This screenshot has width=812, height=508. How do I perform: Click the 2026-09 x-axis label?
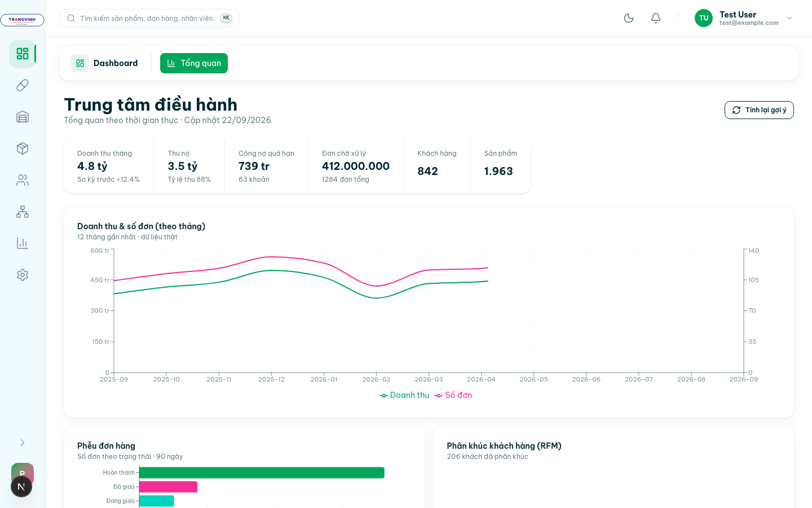pos(744,379)
